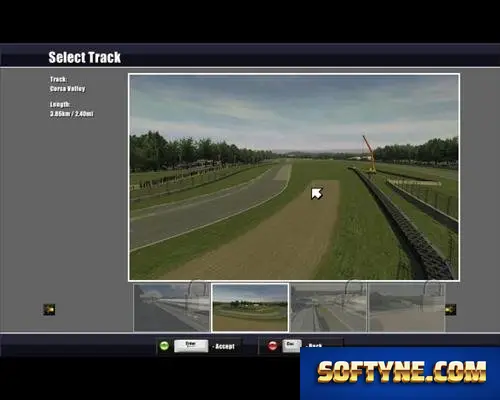Click the Back label
Viewport: 500px width, 400px height.
click(315, 346)
